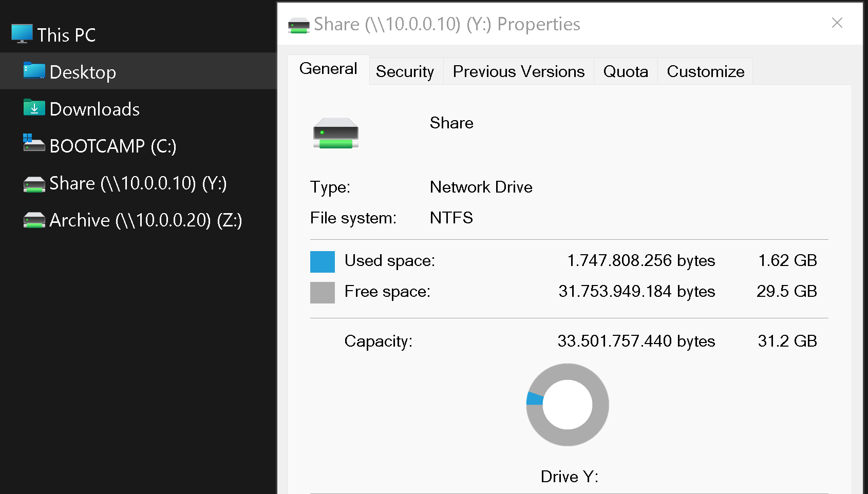The height and width of the screenshot is (494, 868).
Task: Click the Archive (Z:) network drive icon
Action: click(x=34, y=221)
